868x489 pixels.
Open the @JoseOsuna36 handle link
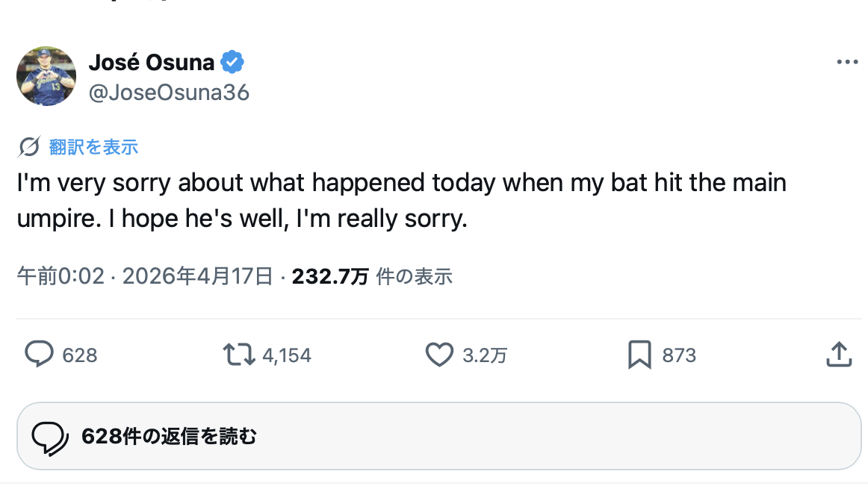[x=169, y=92]
